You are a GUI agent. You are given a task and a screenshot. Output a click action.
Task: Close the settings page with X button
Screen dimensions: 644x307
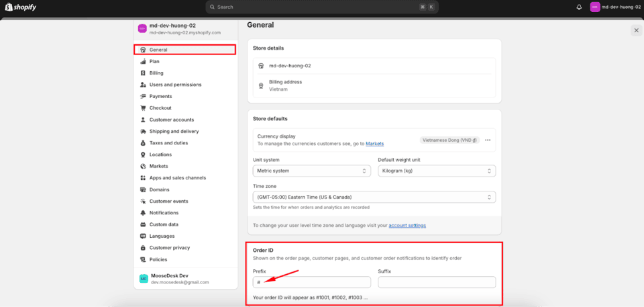[636, 30]
